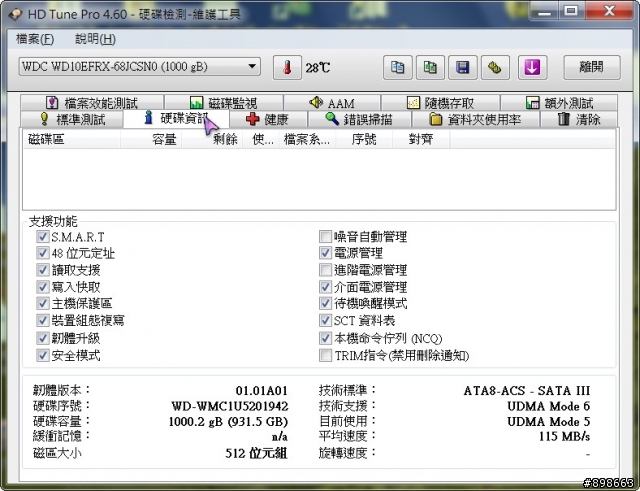Toggle the S.M.A.R.T checkbox
Image resolution: width=640 pixels, height=491 pixels.
[x=42, y=236]
